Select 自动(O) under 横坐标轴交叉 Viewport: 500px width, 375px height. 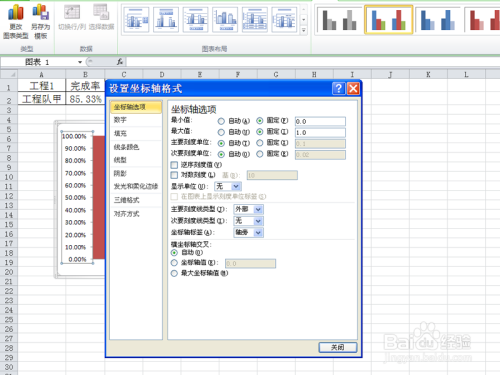coord(174,253)
